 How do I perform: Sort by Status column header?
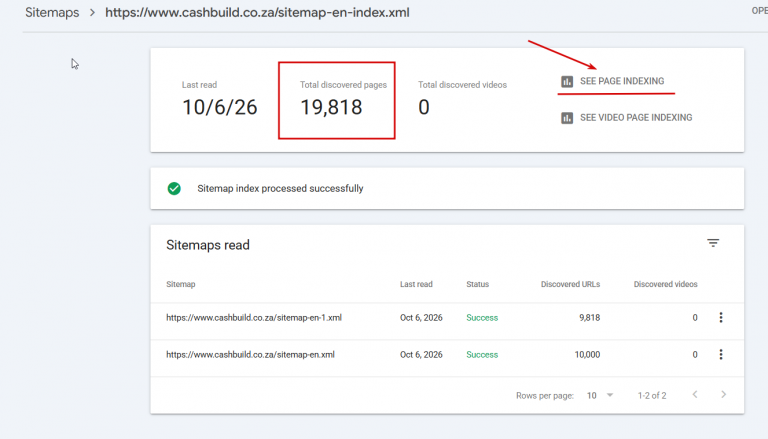click(478, 284)
